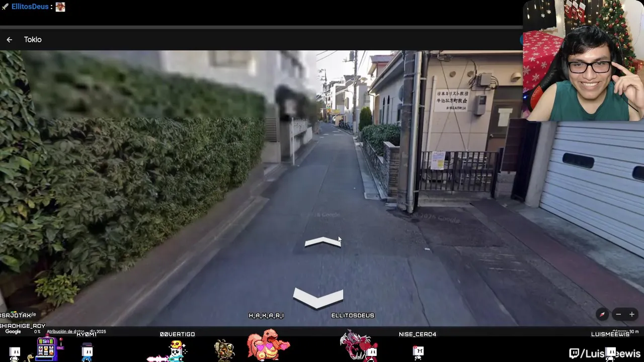644x362 pixels.
Task: Click the SHIROHIGE_ROY name label
Action: pyautogui.click(x=23, y=326)
